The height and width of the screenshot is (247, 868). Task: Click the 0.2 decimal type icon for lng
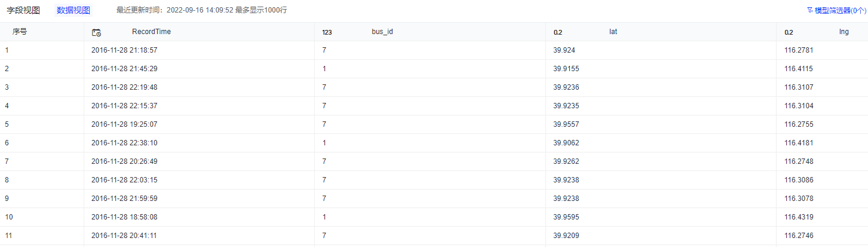click(x=789, y=32)
